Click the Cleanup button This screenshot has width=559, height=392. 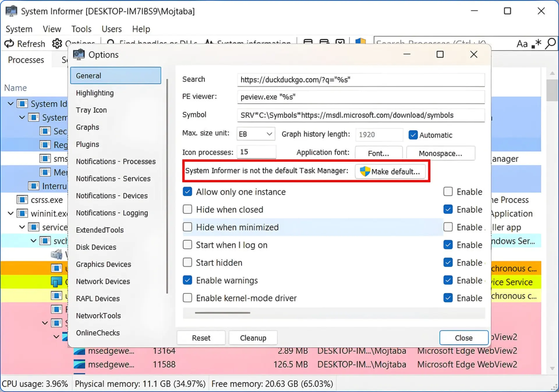pyautogui.click(x=253, y=338)
